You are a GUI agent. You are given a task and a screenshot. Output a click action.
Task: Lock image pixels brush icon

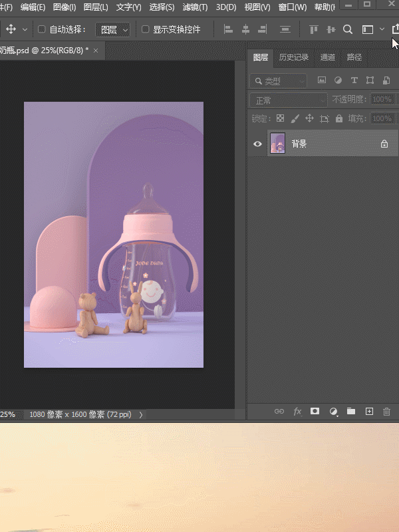[x=295, y=118]
